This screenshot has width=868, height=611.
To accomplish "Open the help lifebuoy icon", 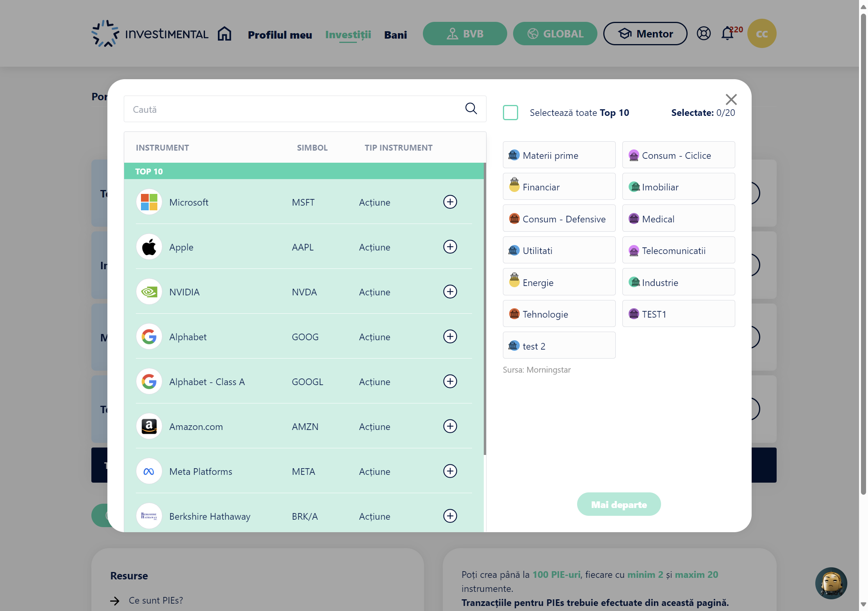I will point(703,34).
